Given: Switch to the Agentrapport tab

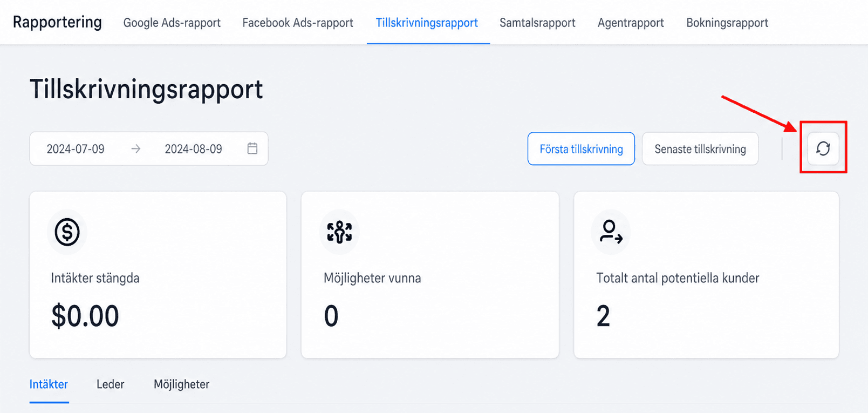Looking at the screenshot, I should [631, 23].
